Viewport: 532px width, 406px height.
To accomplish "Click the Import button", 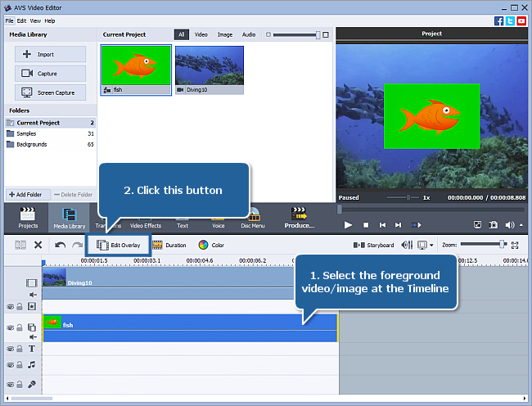I will tap(50, 54).
